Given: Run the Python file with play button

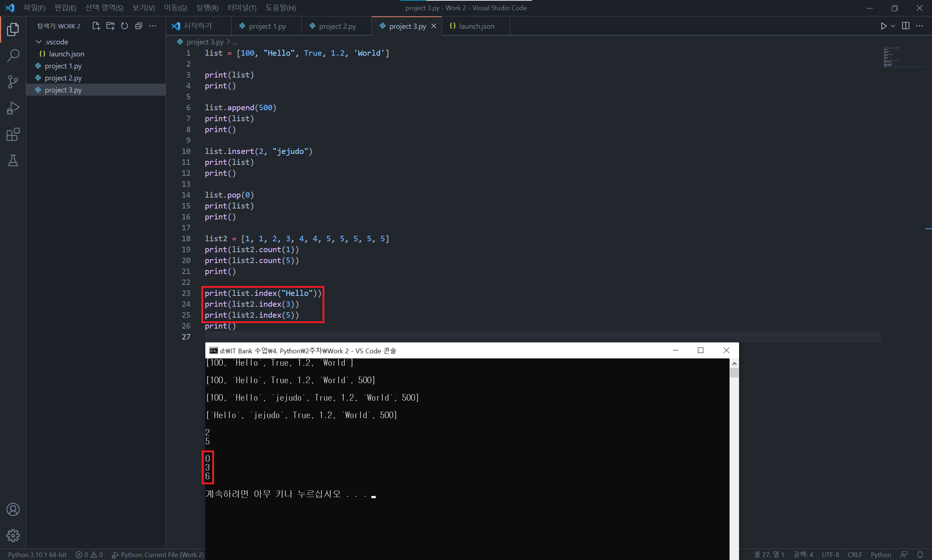Looking at the screenshot, I should click(x=883, y=26).
